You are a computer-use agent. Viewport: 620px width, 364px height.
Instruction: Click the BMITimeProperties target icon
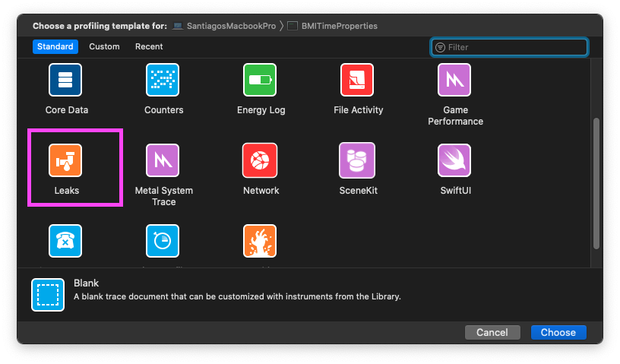(x=293, y=26)
